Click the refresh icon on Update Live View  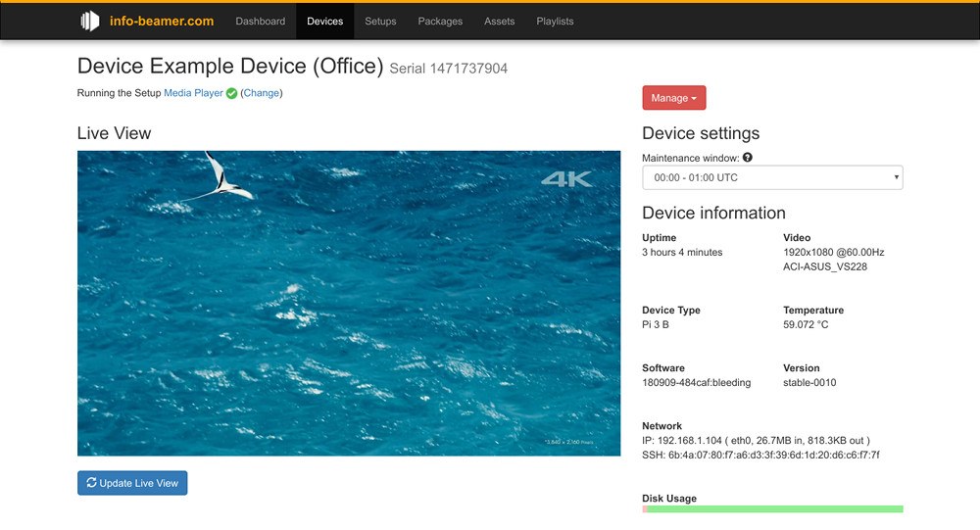92,483
